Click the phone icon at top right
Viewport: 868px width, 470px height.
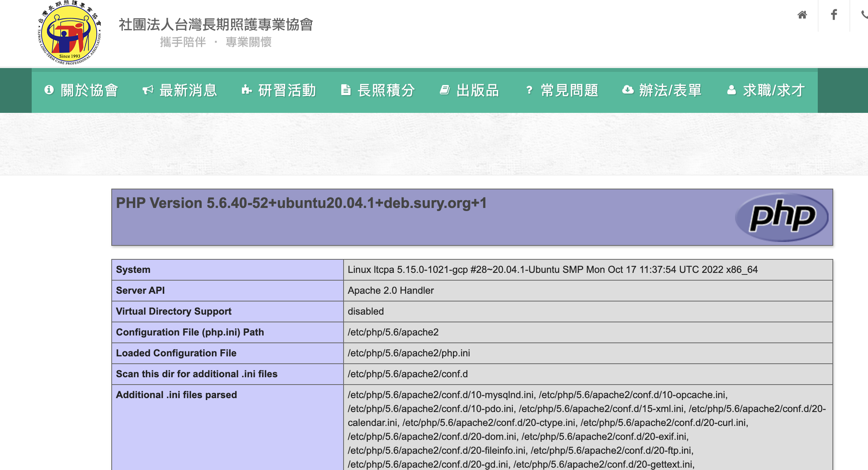(x=865, y=15)
